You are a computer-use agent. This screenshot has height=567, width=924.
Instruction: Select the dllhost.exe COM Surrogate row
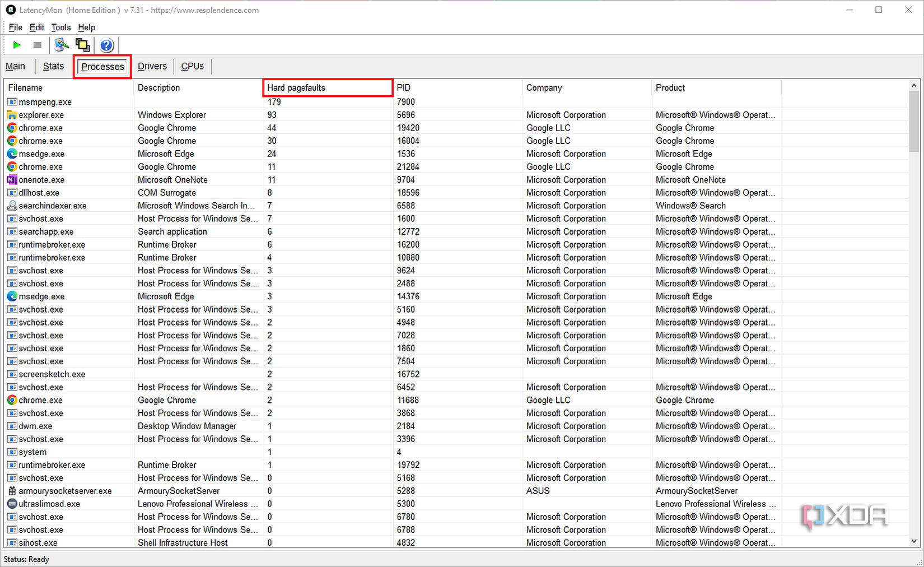point(456,193)
